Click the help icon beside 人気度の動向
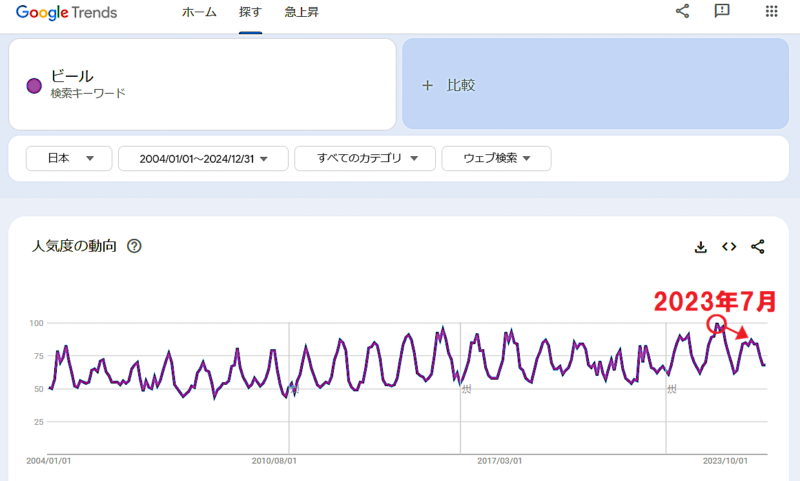 [x=134, y=246]
